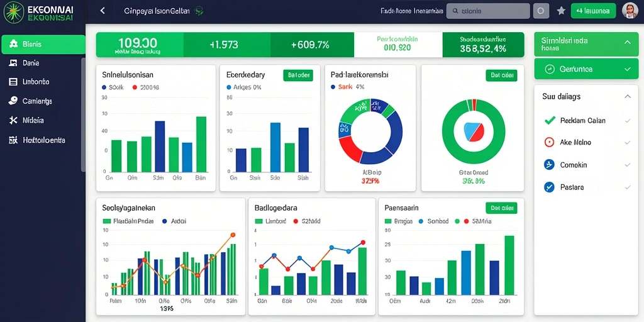Select the Dania sidebar icon
The image size is (644, 322).
point(13,63)
